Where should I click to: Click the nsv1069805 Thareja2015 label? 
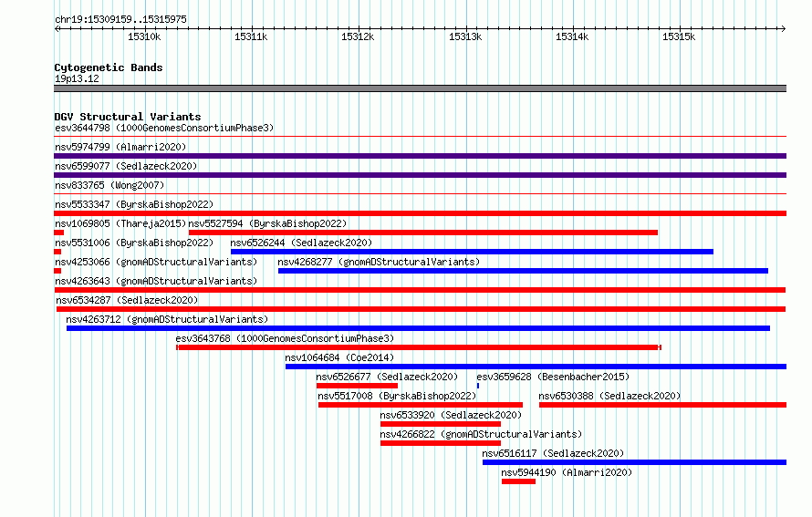(x=120, y=223)
